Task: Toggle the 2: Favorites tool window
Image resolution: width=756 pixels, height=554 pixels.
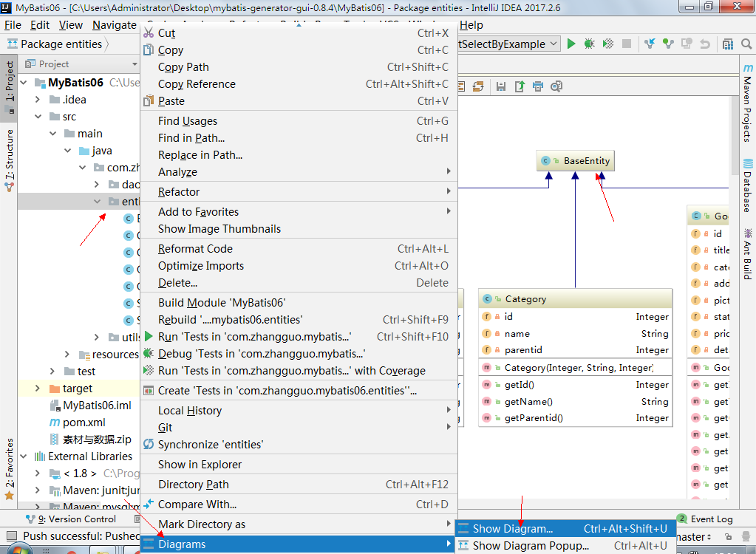Action: 9,469
